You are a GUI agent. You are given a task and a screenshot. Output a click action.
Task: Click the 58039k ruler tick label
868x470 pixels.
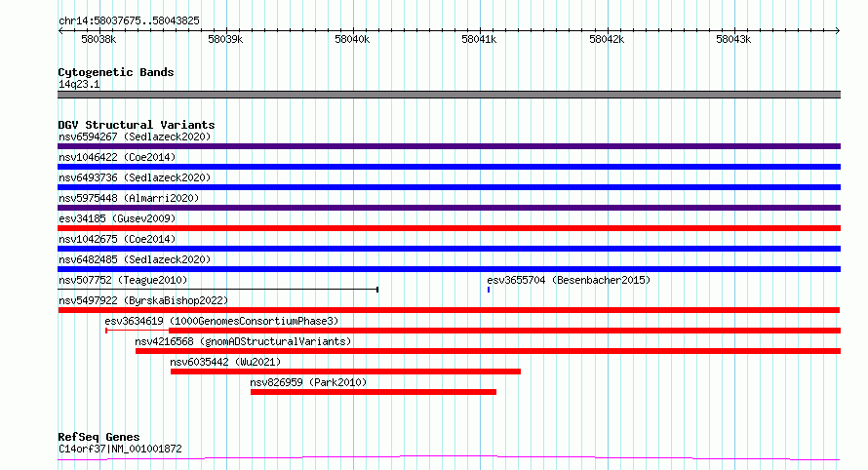(x=225, y=39)
